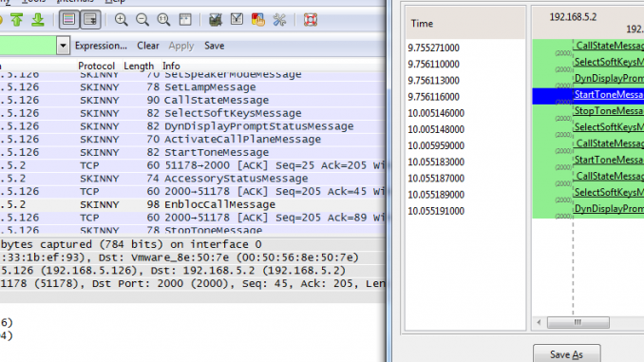Click the green filter input field

point(28,46)
